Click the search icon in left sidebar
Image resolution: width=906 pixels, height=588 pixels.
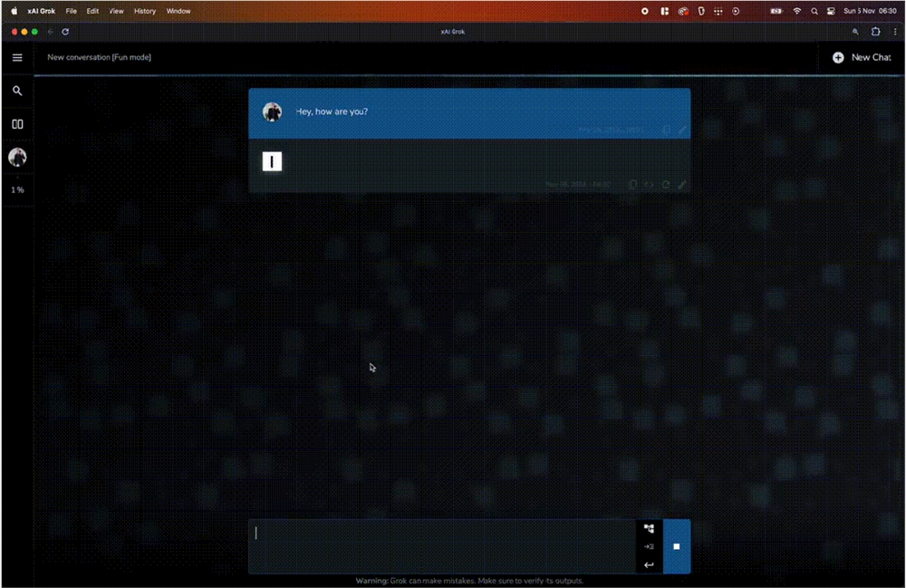coord(17,91)
